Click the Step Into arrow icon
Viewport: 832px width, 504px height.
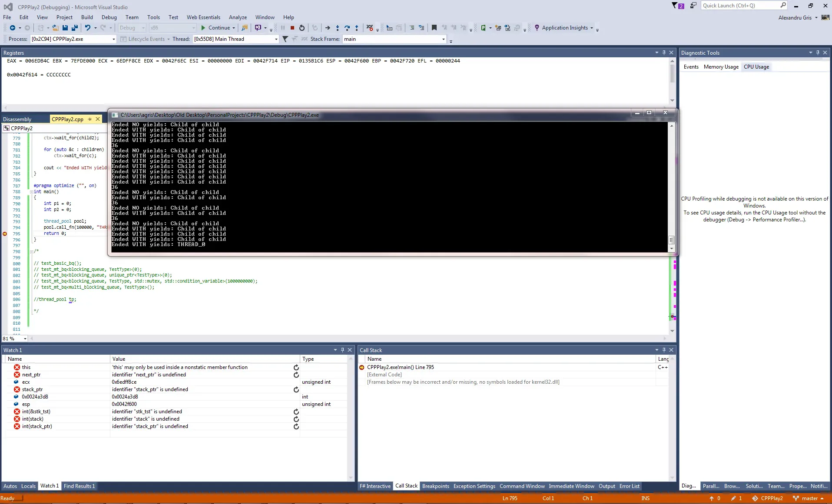tap(338, 28)
